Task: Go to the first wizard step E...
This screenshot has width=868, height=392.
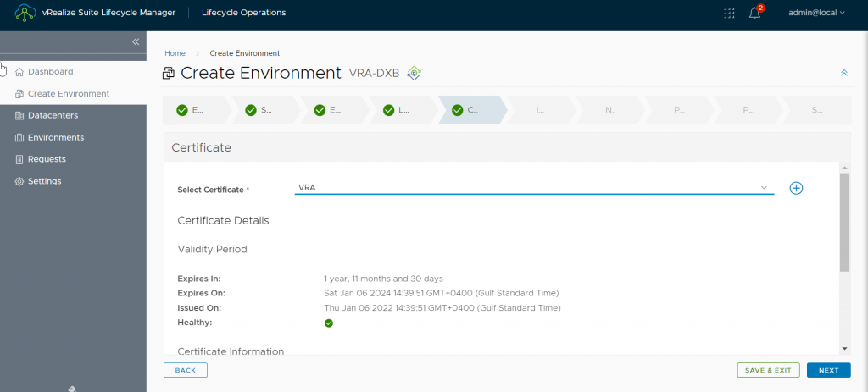Action: (195, 110)
